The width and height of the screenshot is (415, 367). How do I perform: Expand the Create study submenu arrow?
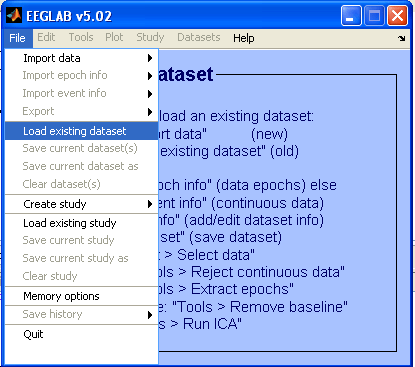[150, 204]
